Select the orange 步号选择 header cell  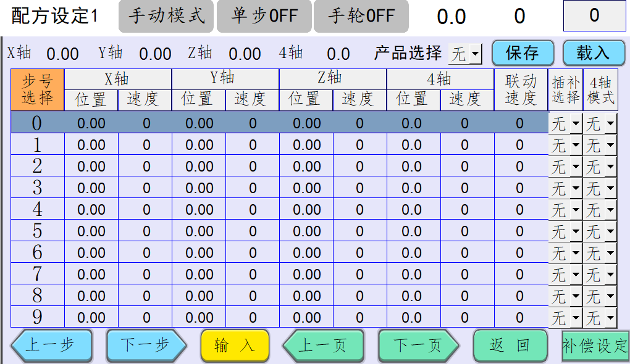[x=38, y=90]
